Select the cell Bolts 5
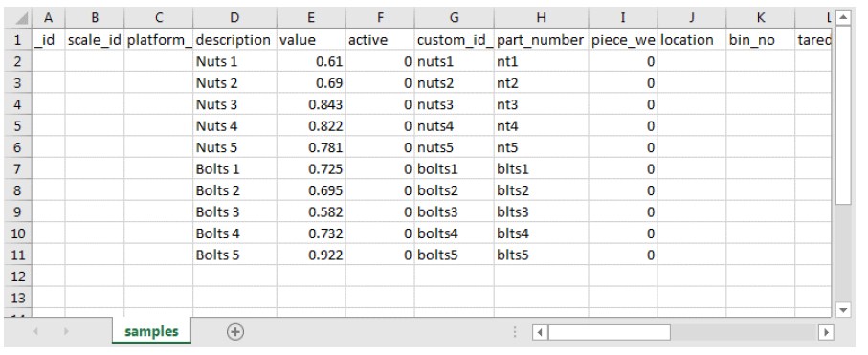 [x=234, y=255]
